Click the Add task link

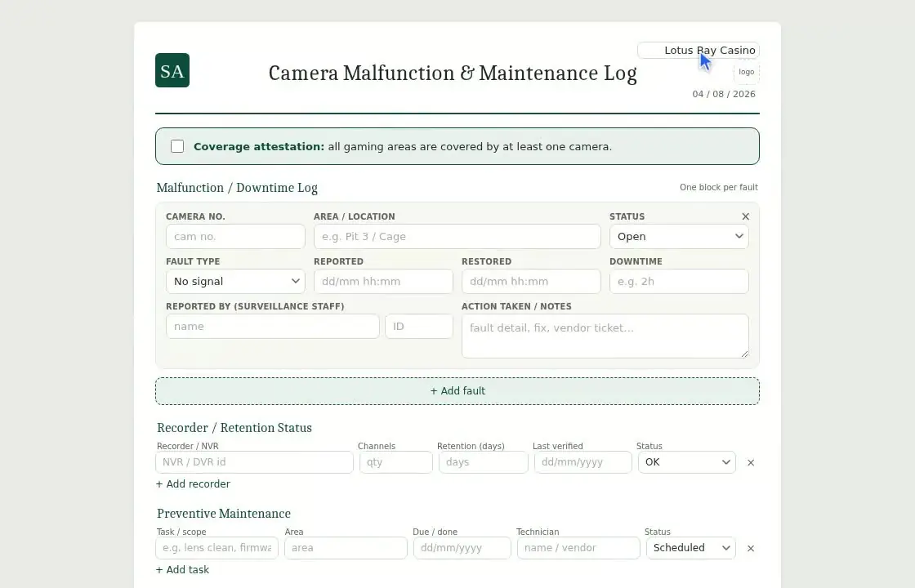coord(183,569)
